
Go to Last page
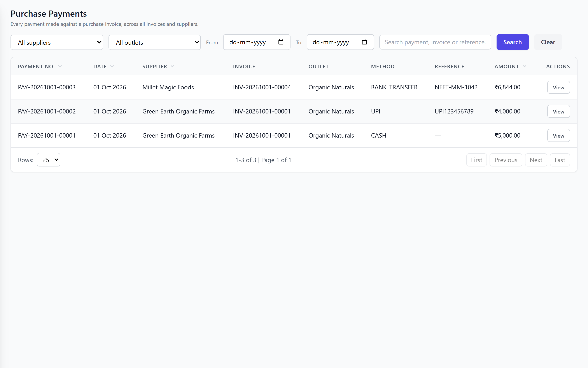click(x=560, y=160)
